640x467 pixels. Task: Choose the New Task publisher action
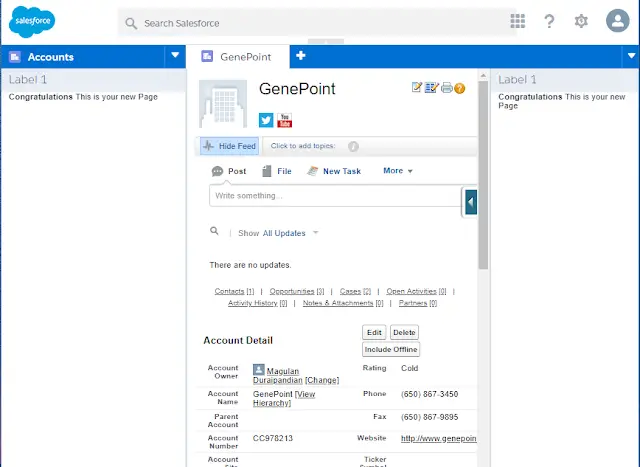pyautogui.click(x=334, y=171)
